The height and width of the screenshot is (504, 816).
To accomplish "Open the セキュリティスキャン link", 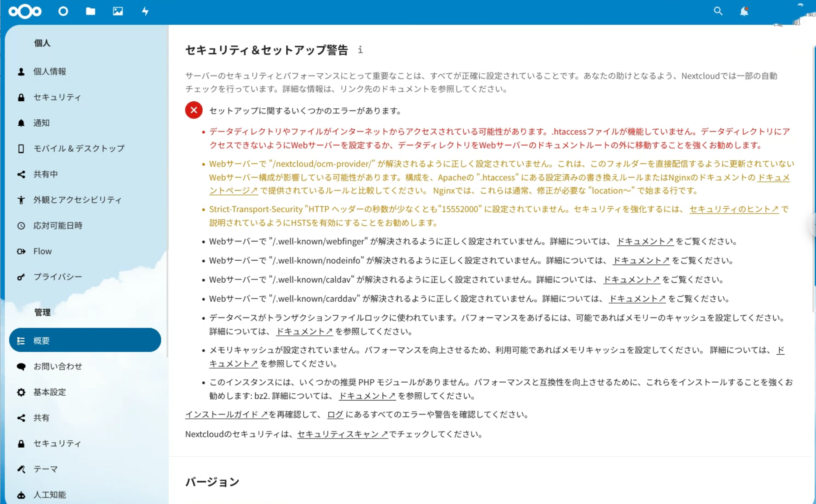I will [x=343, y=434].
